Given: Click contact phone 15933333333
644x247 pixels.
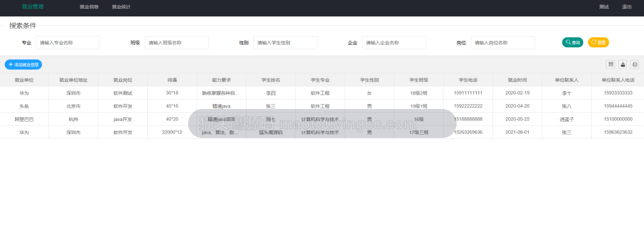Looking at the screenshot, I should tap(618, 93).
